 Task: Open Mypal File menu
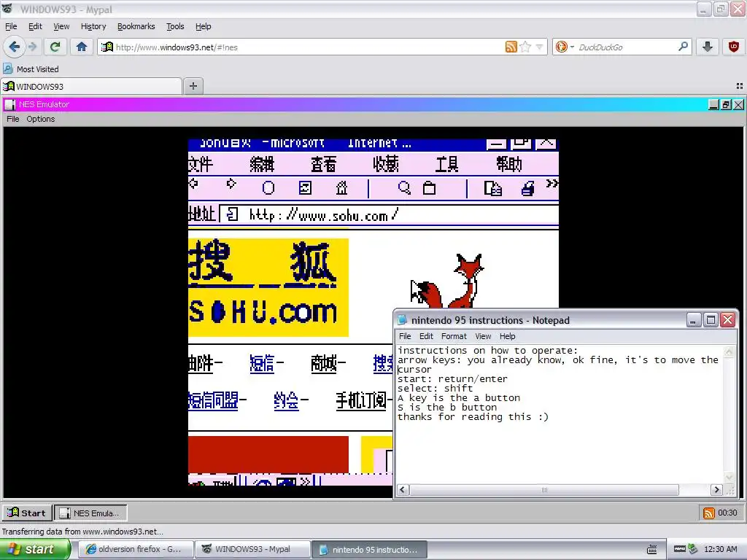click(x=11, y=26)
